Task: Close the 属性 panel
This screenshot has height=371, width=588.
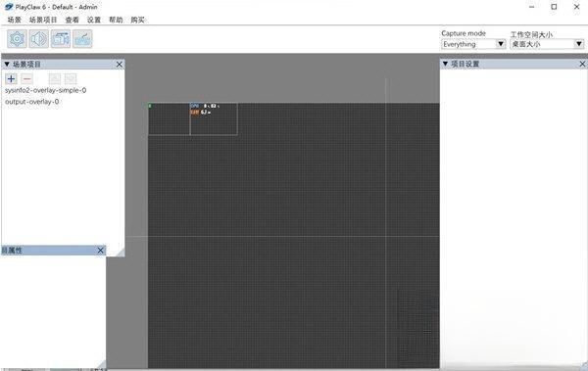Action: pyautogui.click(x=101, y=251)
